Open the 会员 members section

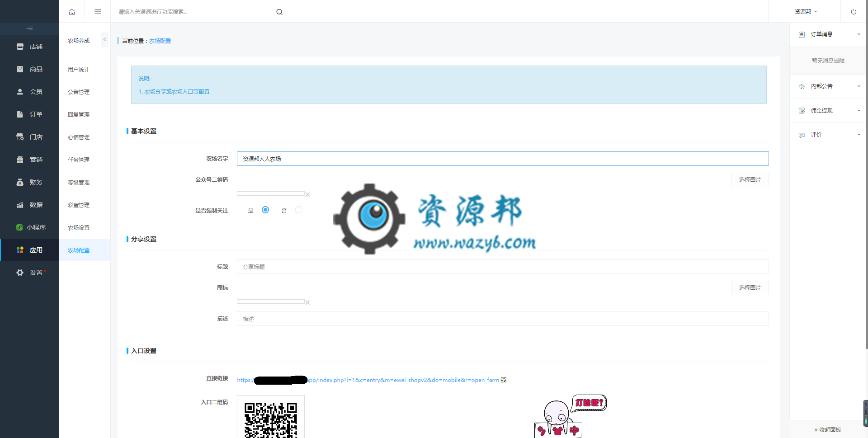click(29, 92)
